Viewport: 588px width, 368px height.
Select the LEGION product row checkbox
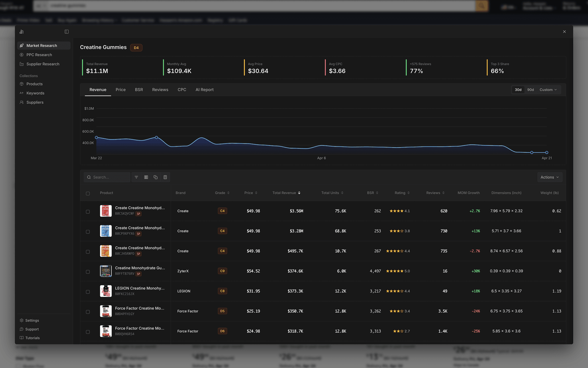coord(88,292)
